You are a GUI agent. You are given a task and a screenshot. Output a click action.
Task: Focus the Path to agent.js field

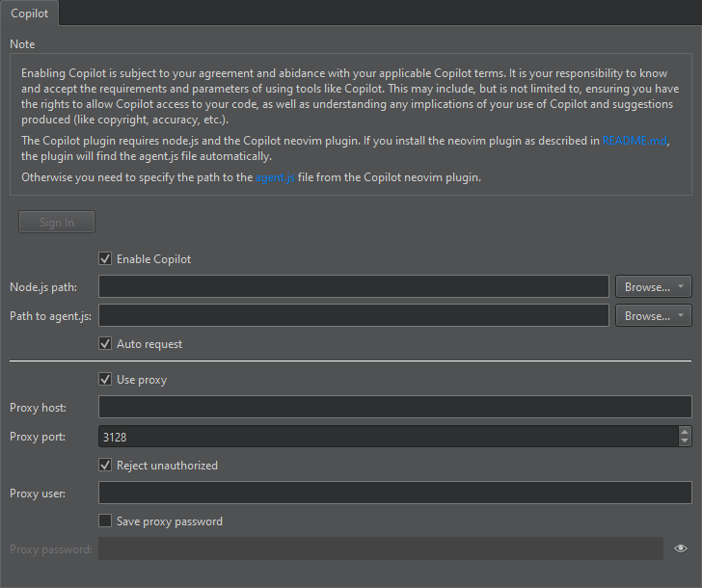pyautogui.click(x=353, y=316)
